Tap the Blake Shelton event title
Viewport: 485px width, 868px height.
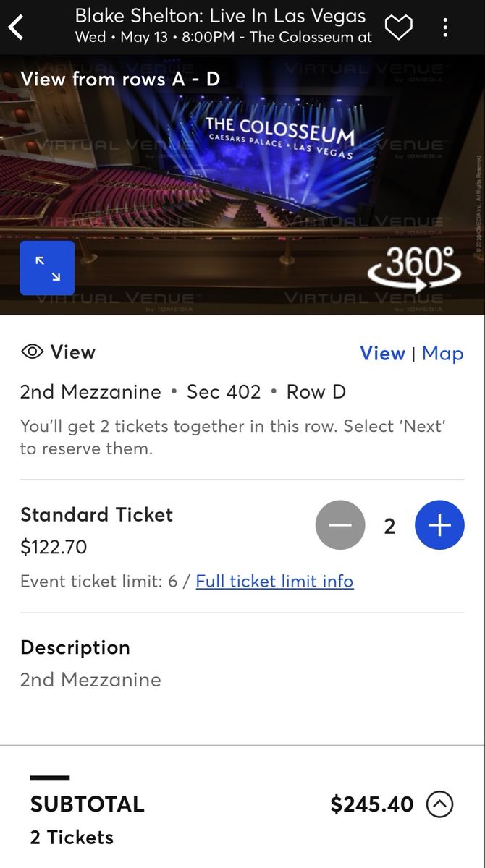(220, 15)
